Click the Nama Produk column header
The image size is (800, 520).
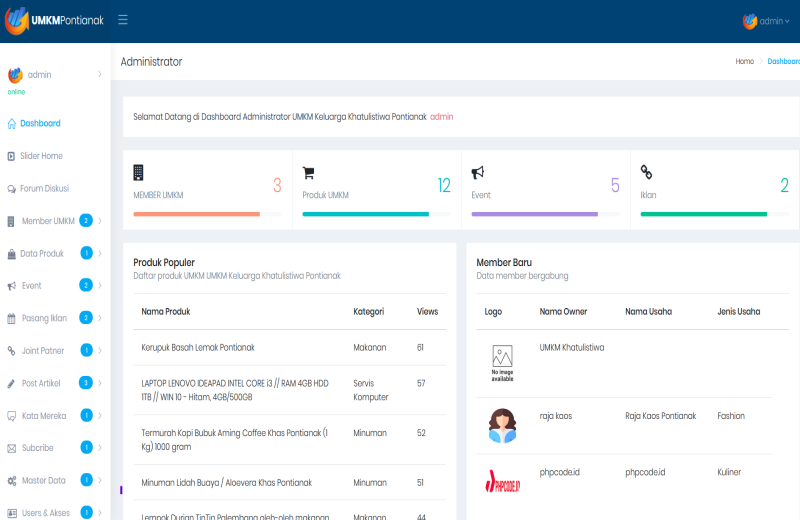click(x=166, y=312)
